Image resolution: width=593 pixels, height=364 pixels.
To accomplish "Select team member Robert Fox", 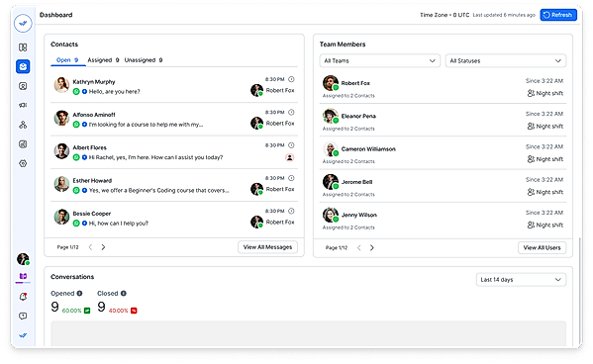I will pos(443,88).
